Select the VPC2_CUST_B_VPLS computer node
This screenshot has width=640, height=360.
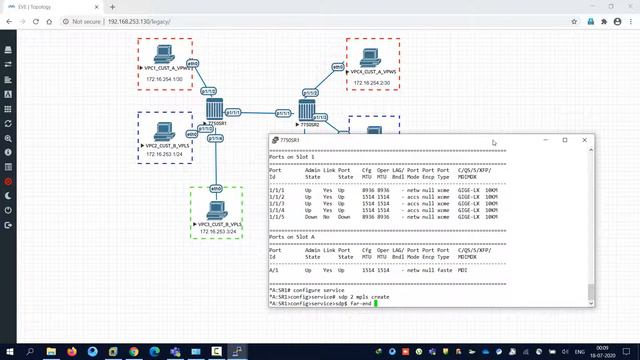(164, 131)
